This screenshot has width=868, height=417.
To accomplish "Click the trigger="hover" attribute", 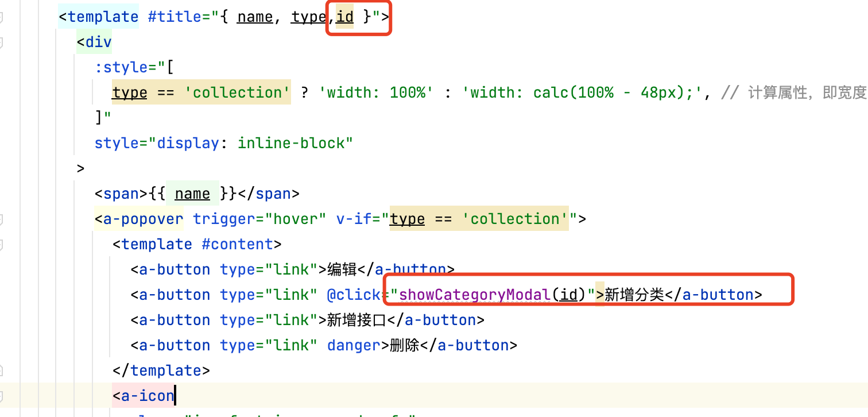I will tap(259, 219).
